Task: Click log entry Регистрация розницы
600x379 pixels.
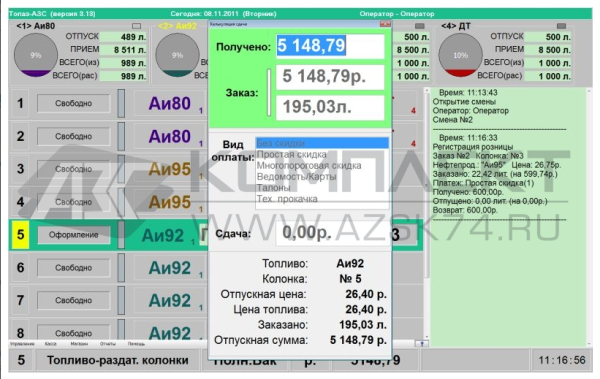Action: pyautogui.click(x=473, y=147)
